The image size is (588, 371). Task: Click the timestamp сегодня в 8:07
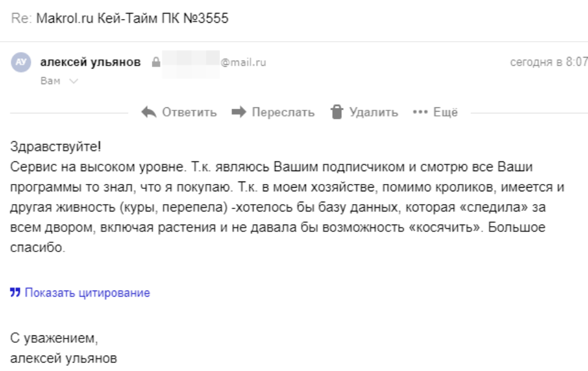coord(549,63)
